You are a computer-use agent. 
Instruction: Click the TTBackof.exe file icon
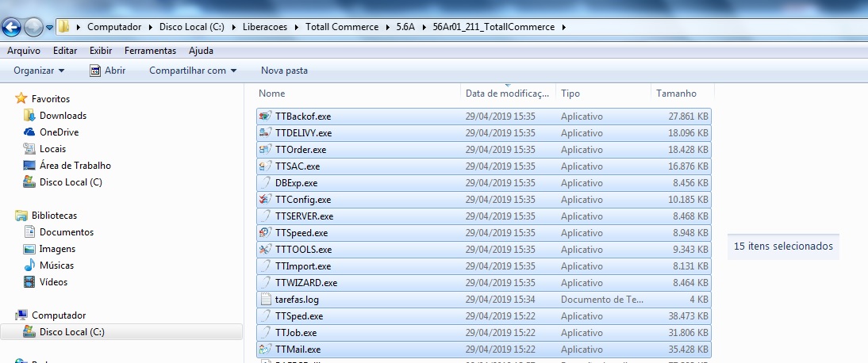266,117
